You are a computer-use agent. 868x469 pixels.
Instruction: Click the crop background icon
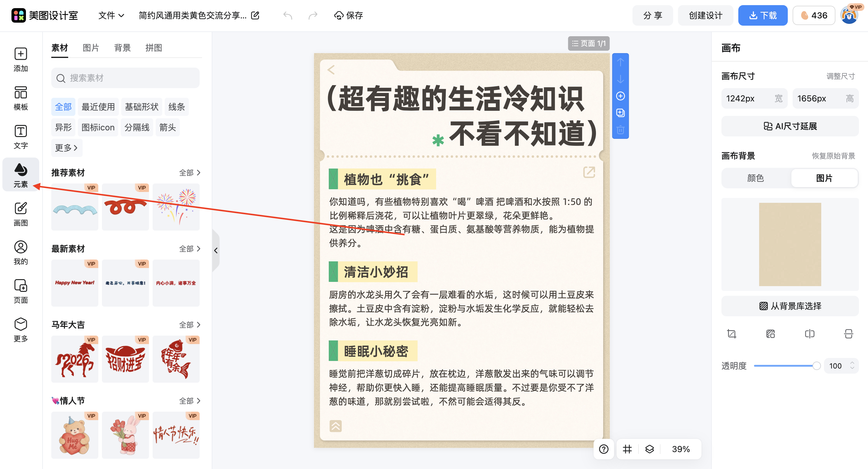732,334
